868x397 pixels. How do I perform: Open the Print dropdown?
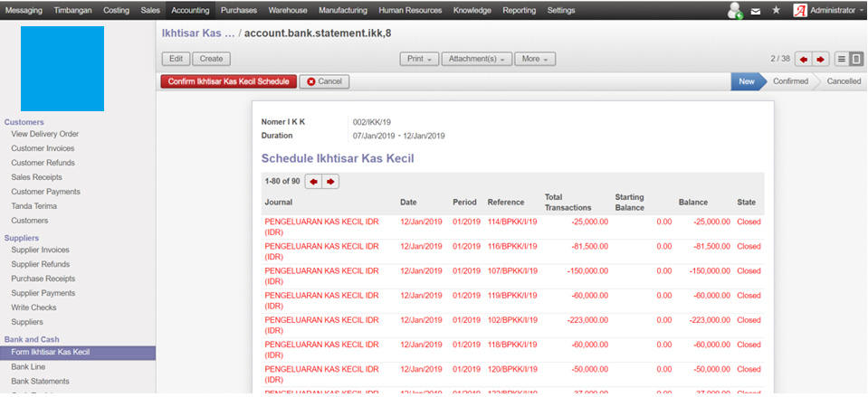(418, 59)
